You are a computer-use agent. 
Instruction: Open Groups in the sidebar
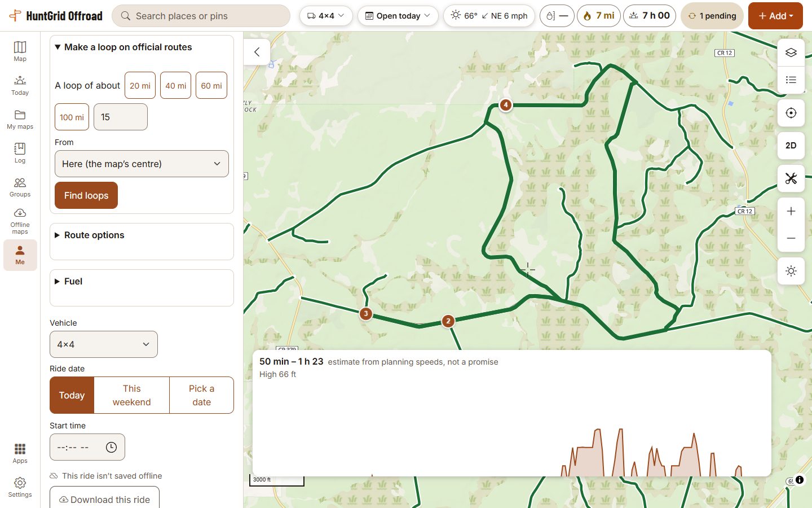click(x=20, y=187)
